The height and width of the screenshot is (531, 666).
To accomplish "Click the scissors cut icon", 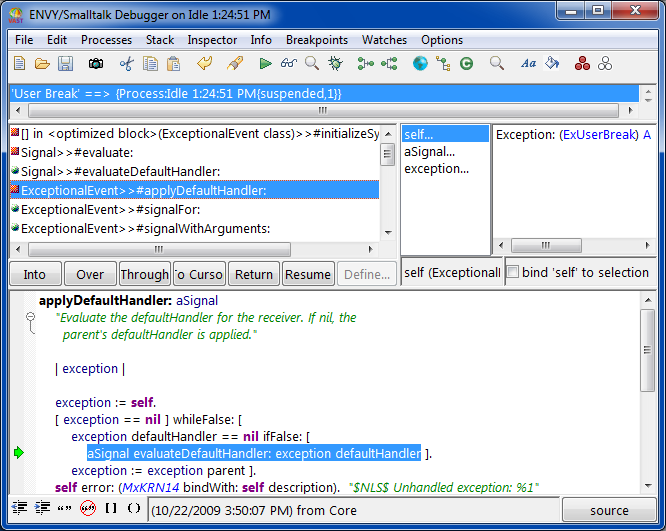I will pyautogui.click(x=127, y=63).
